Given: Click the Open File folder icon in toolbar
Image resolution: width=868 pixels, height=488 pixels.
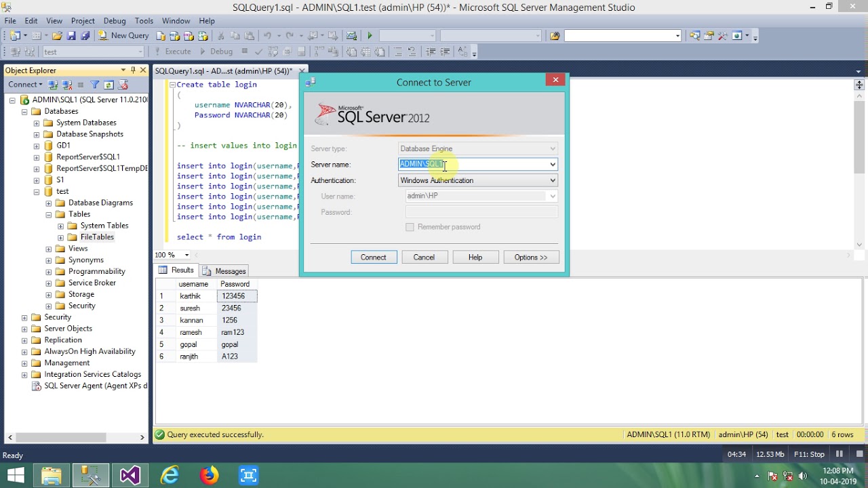Looking at the screenshot, I should (57, 36).
